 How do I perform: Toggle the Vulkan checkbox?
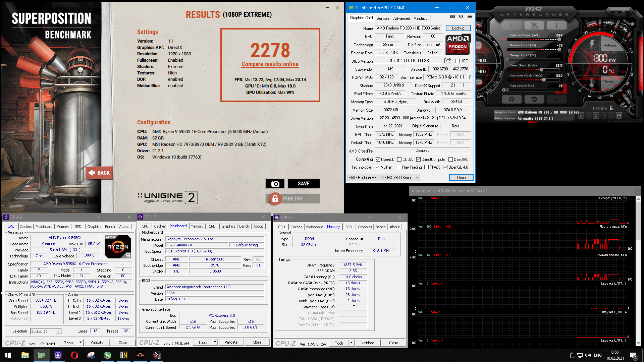(378, 167)
